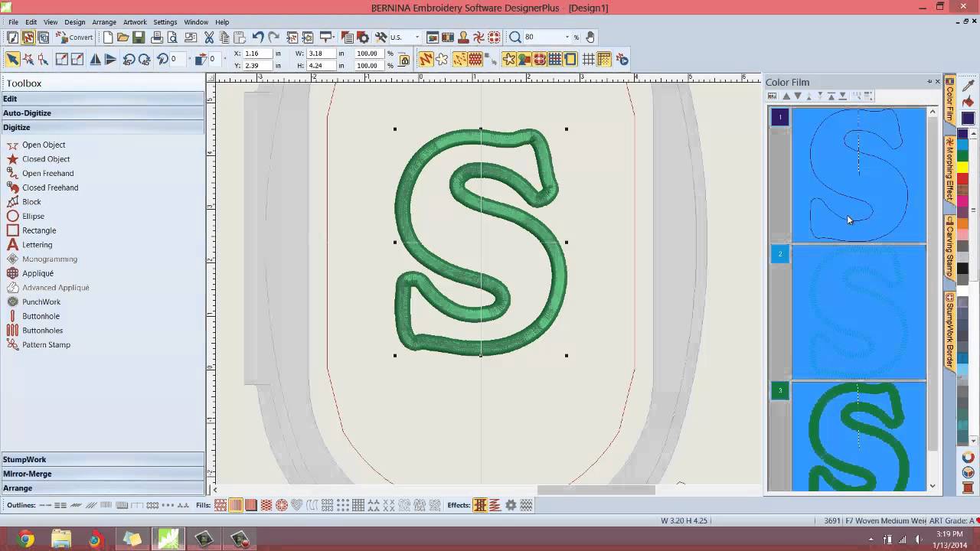Open the U.S. measurement dropdown

(x=417, y=37)
